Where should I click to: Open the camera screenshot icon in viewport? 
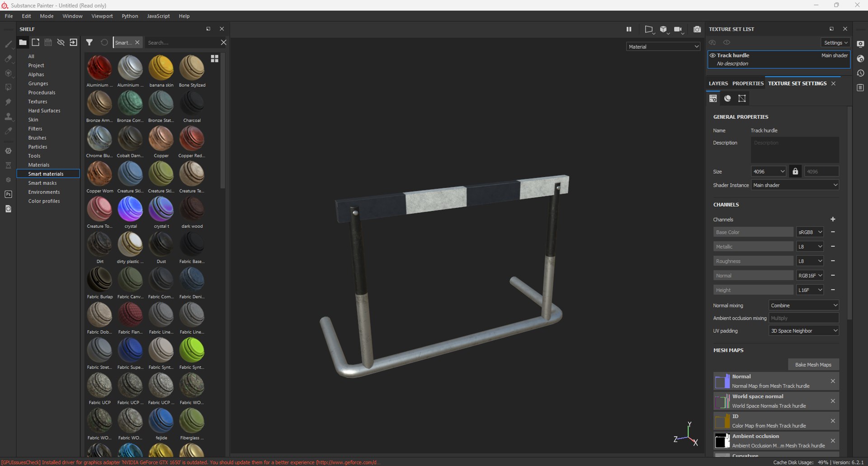point(697,29)
